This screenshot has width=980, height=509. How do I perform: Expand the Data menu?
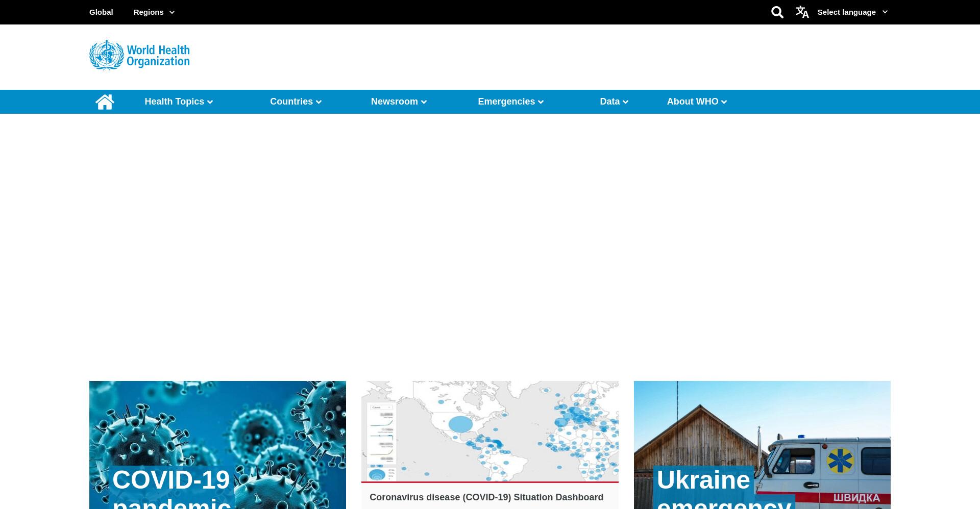pyautogui.click(x=614, y=101)
